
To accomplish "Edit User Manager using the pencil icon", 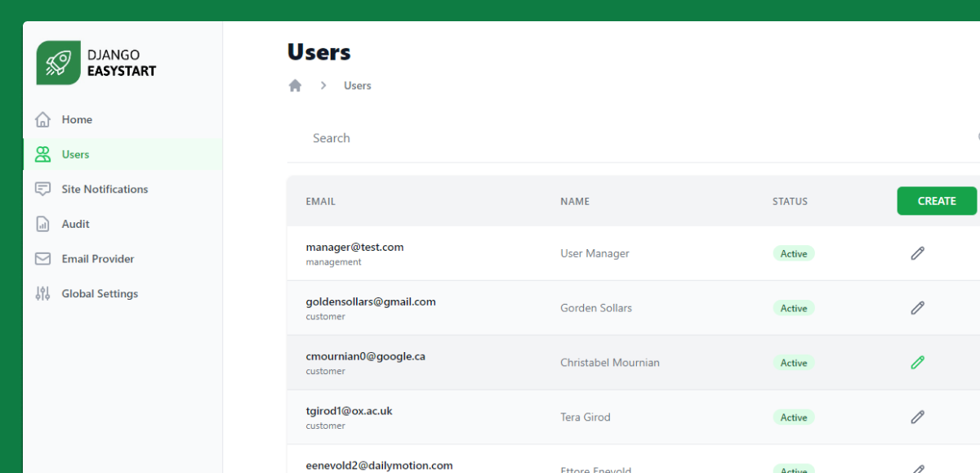I will 917,253.
